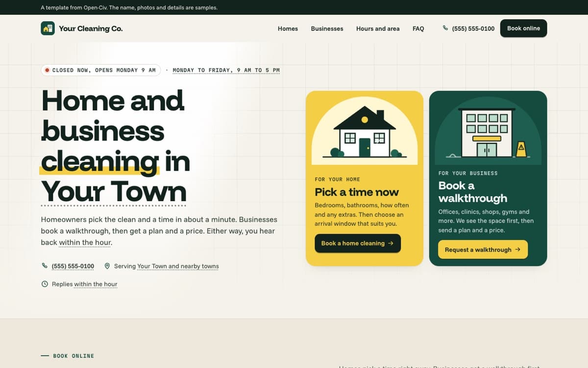Screen dimensions: 588x368
Task: Click the location pin icon near Serving Your Town
Action: coord(107,266)
